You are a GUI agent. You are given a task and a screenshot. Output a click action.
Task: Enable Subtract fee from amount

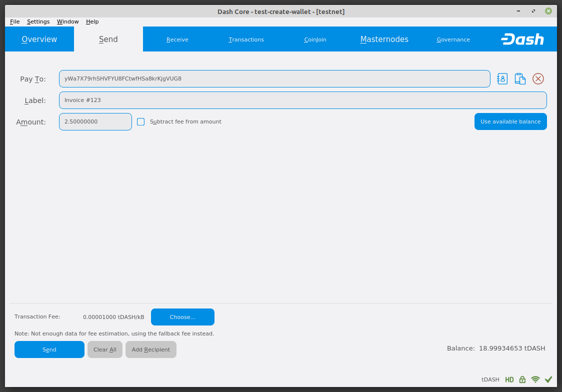point(141,121)
